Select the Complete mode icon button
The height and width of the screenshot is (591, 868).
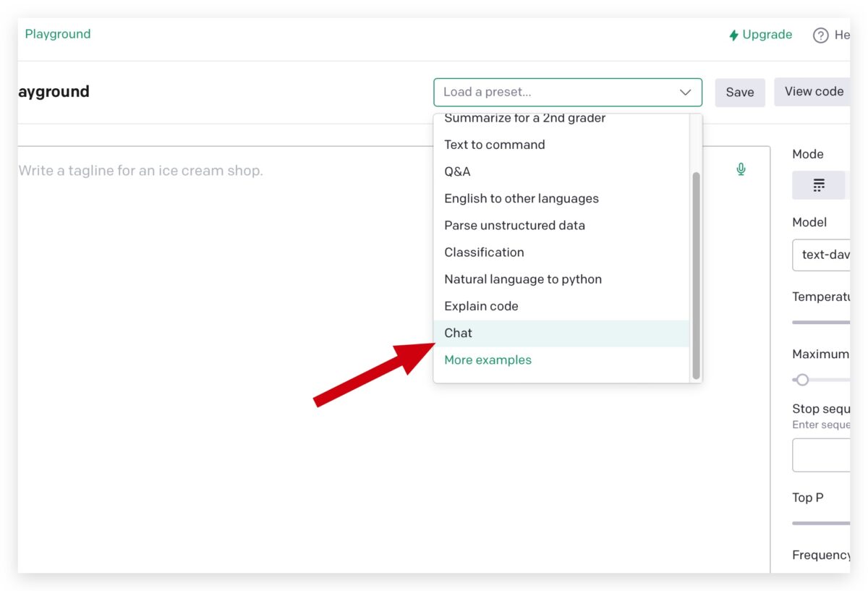click(819, 185)
